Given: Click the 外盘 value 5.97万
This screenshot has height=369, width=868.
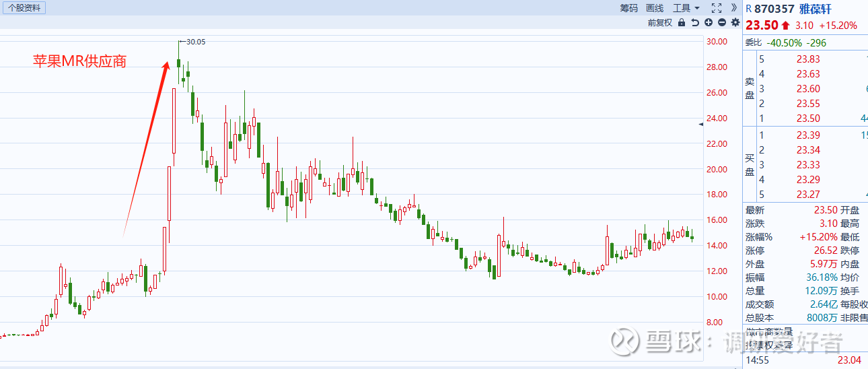Looking at the screenshot, I should (824, 264).
